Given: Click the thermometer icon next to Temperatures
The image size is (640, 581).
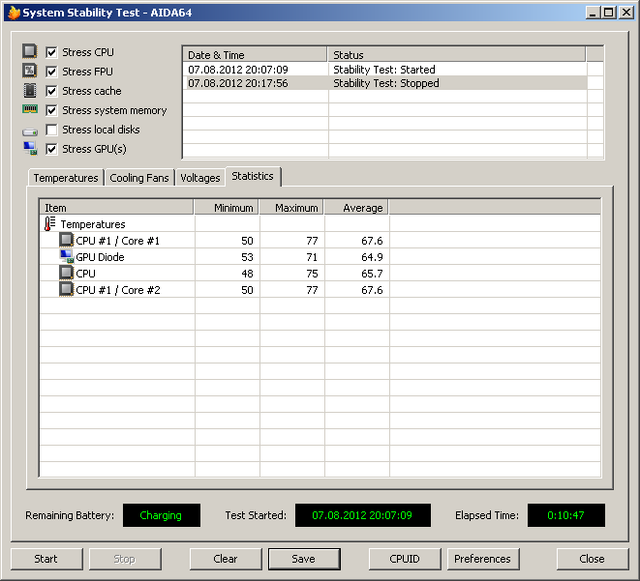Looking at the screenshot, I should pos(50,224).
